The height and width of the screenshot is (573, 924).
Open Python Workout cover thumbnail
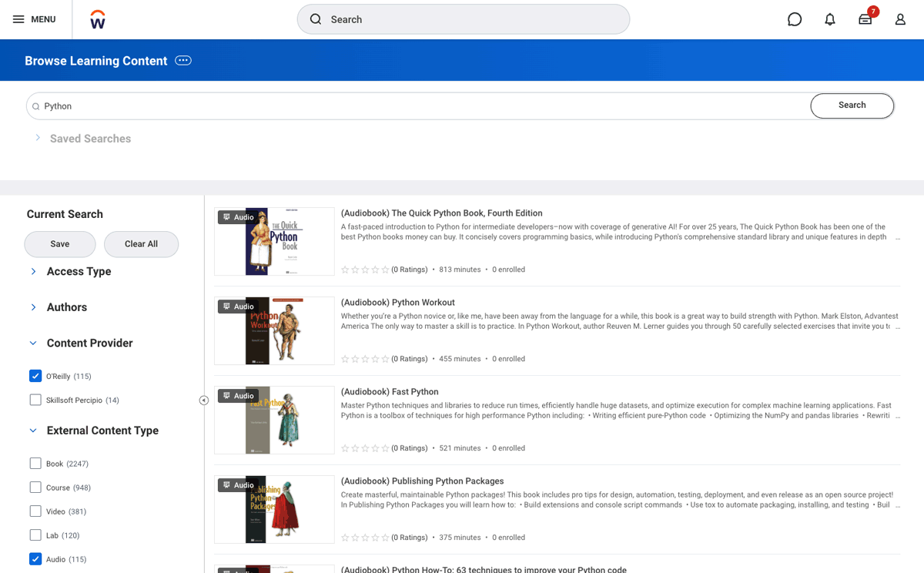(x=274, y=330)
